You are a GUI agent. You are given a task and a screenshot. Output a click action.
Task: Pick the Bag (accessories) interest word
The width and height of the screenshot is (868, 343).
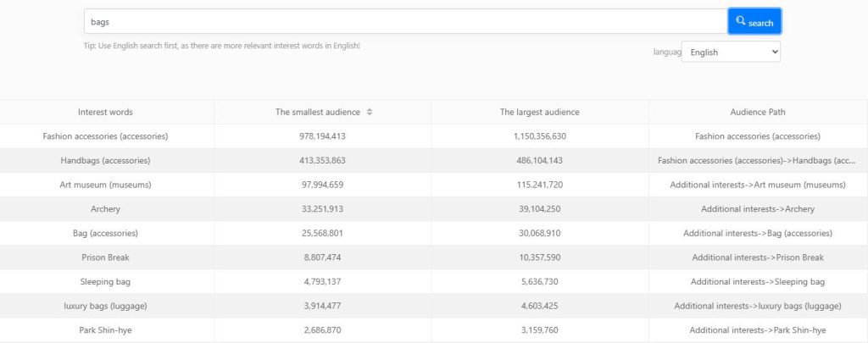(x=105, y=233)
